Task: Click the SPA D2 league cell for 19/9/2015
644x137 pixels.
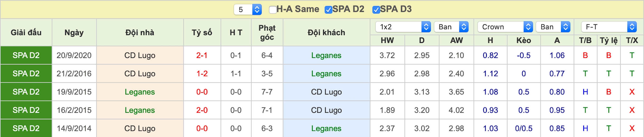Action: click(26, 92)
